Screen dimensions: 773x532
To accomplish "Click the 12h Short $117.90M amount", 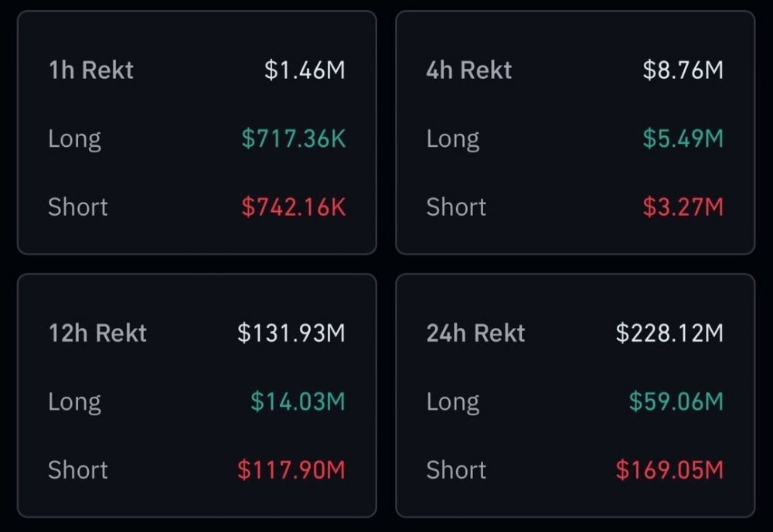I will [x=291, y=469].
